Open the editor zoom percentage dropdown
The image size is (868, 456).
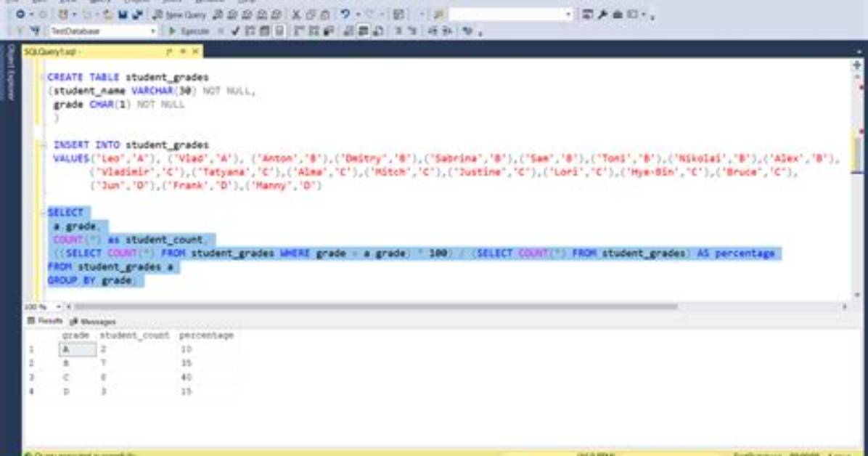pos(58,306)
